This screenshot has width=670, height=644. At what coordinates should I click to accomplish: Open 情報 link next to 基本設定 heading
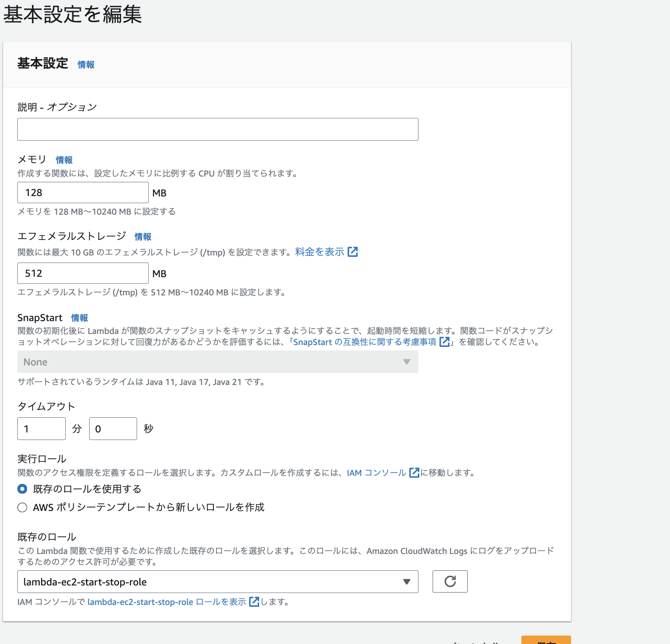(x=86, y=65)
